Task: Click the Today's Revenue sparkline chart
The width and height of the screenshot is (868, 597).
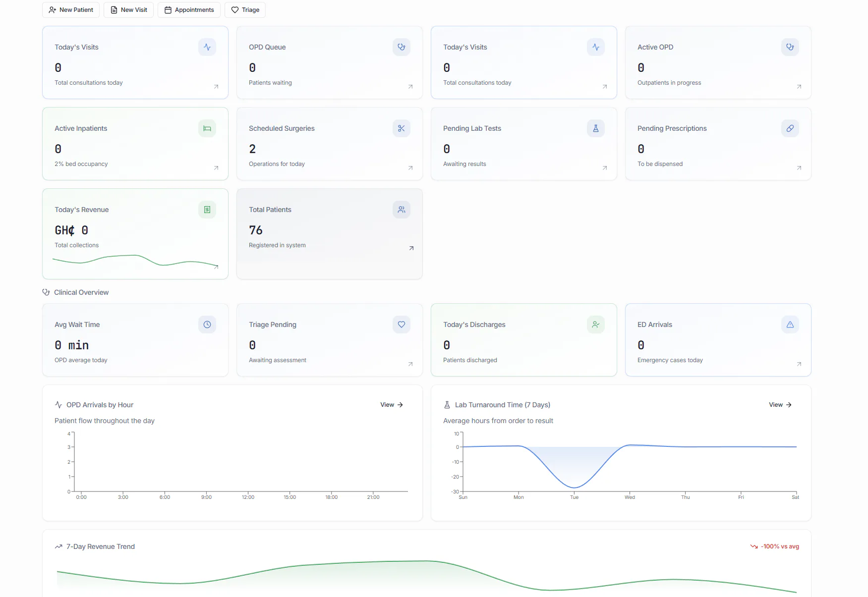Action: click(135, 261)
